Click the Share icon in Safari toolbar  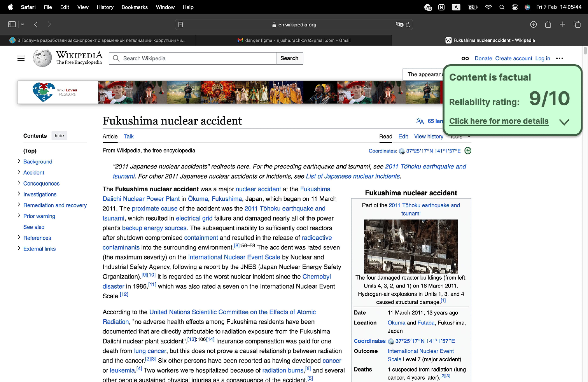[x=548, y=24]
